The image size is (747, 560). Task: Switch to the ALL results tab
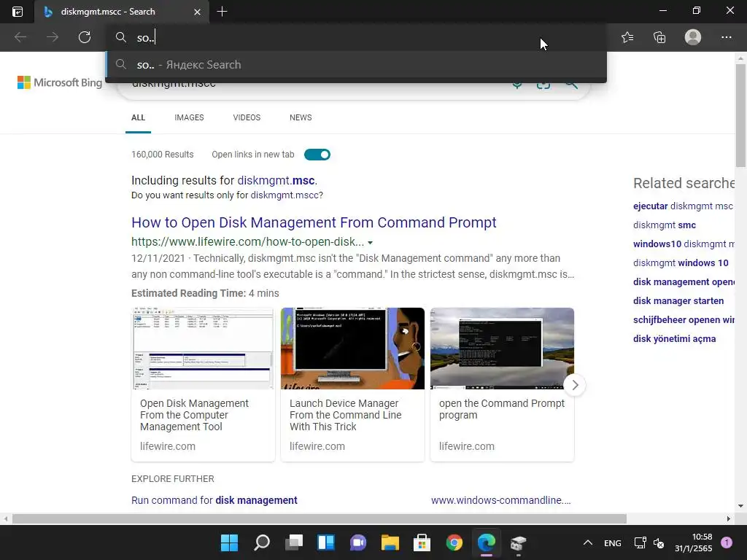[x=138, y=117]
